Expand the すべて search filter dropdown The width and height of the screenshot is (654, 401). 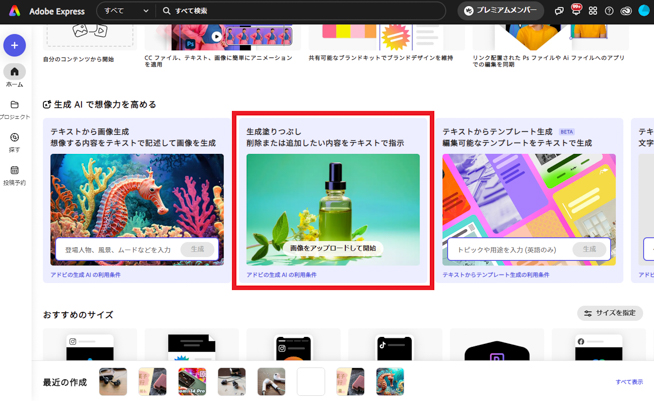126,11
